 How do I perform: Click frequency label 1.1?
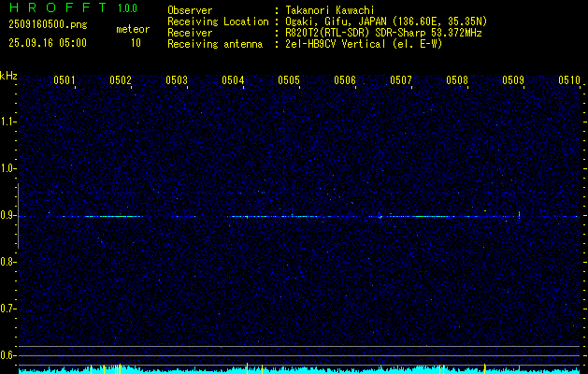tap(7, 122)
